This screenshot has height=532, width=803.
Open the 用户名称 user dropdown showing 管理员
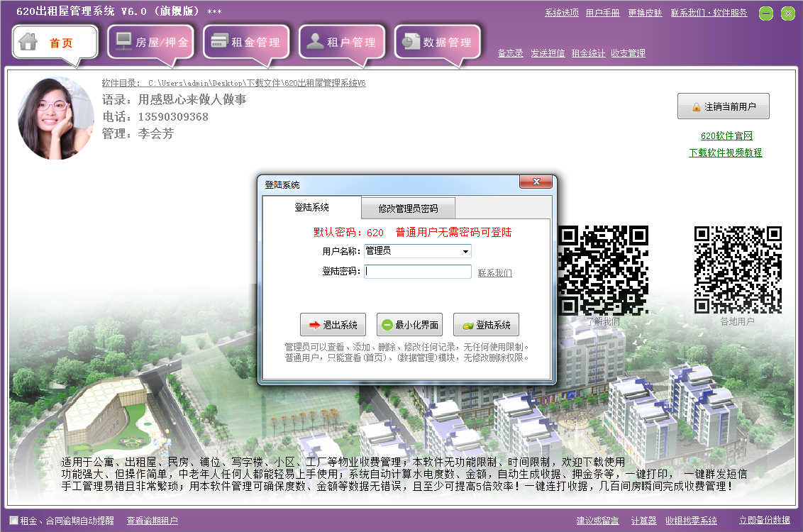click(x=466, y=251)
